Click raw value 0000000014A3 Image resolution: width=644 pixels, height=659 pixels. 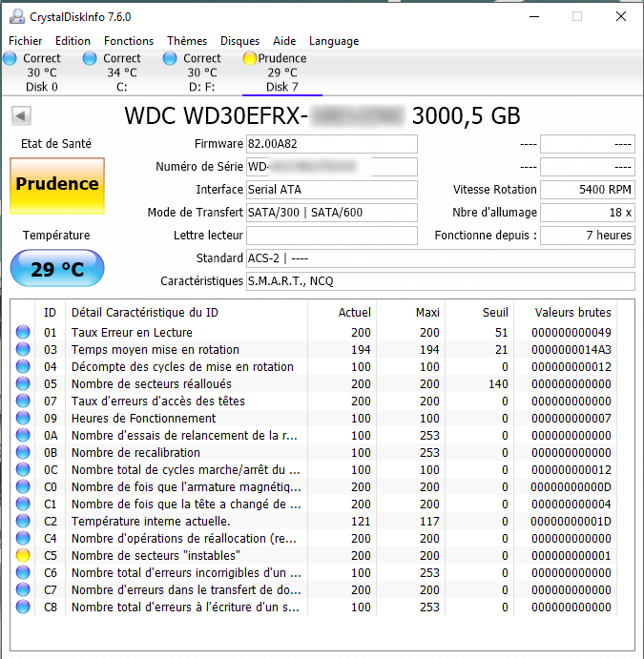[571, 349]
